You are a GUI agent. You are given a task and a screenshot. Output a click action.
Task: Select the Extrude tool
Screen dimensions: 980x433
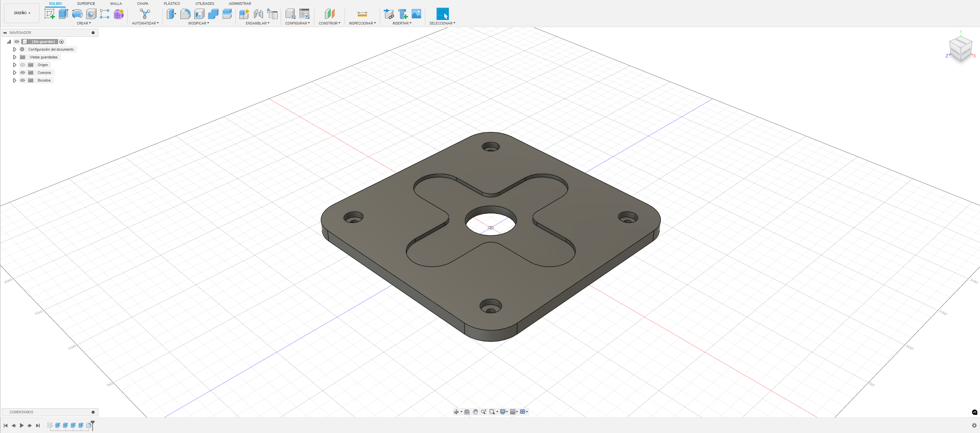63,14
